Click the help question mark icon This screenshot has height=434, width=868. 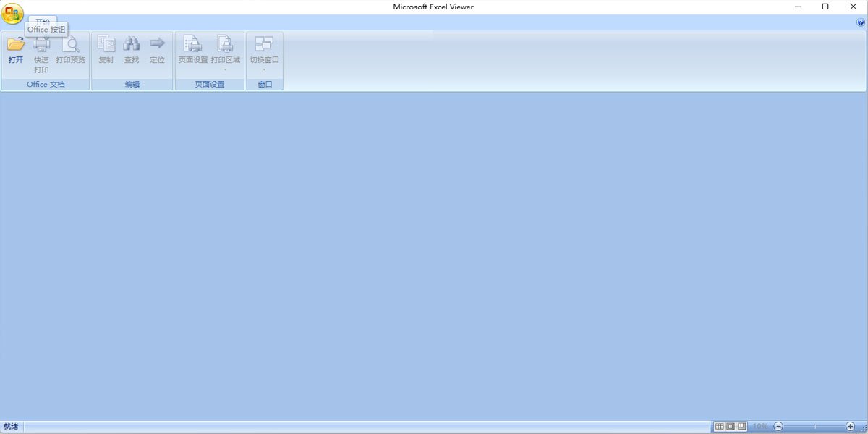(861, 23)
